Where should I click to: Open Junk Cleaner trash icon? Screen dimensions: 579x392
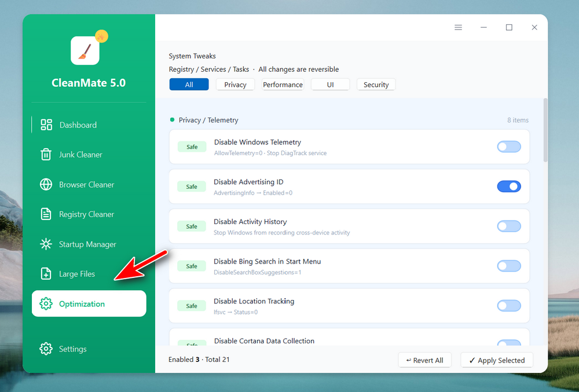click(46, 155)
